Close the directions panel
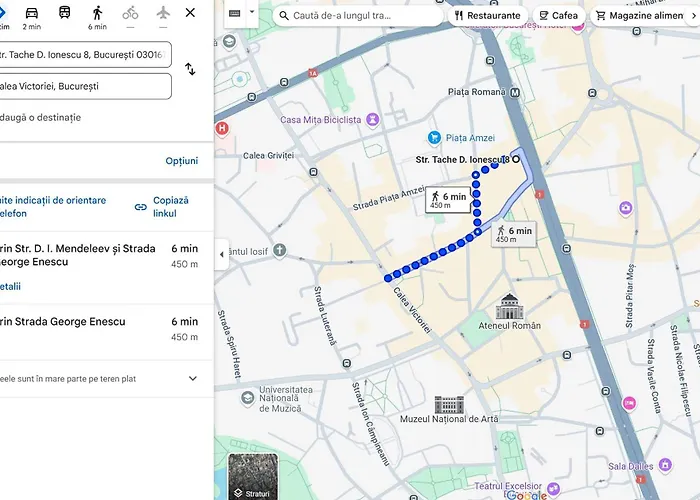This screenshot has height=500, width=700. click(190, 13)
